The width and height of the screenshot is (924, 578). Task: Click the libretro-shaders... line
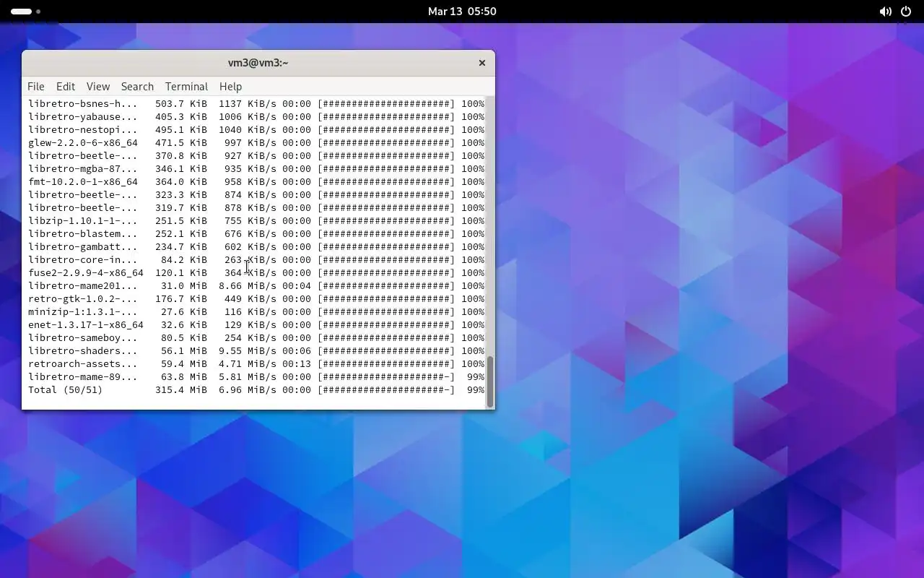point(256,350)
